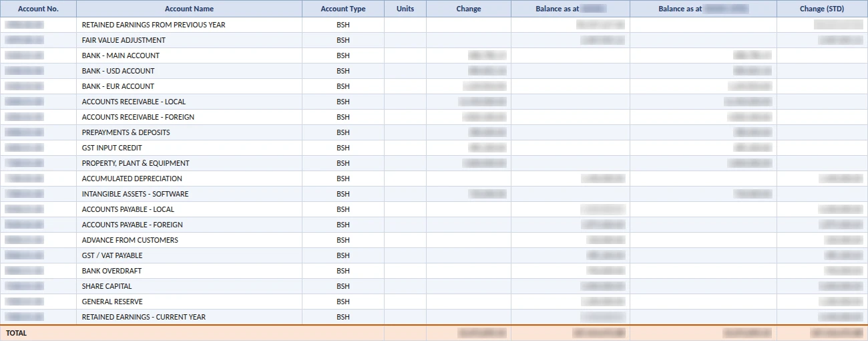Image resolution: width=868 pixels, height=341 pixels.
Task: Select BSH in the INTANGIBLE ASSETS - SOFTWARE row
Action: pos(343,194)
